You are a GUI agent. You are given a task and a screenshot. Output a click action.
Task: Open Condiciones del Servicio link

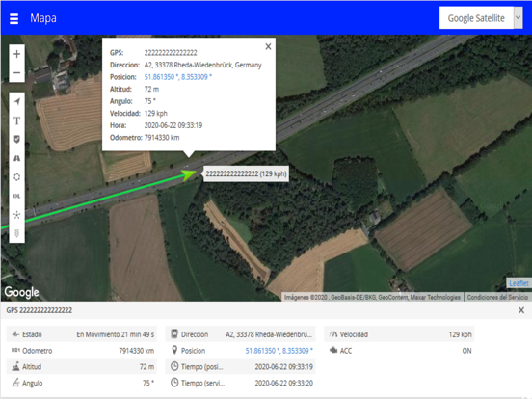point(497,297)
